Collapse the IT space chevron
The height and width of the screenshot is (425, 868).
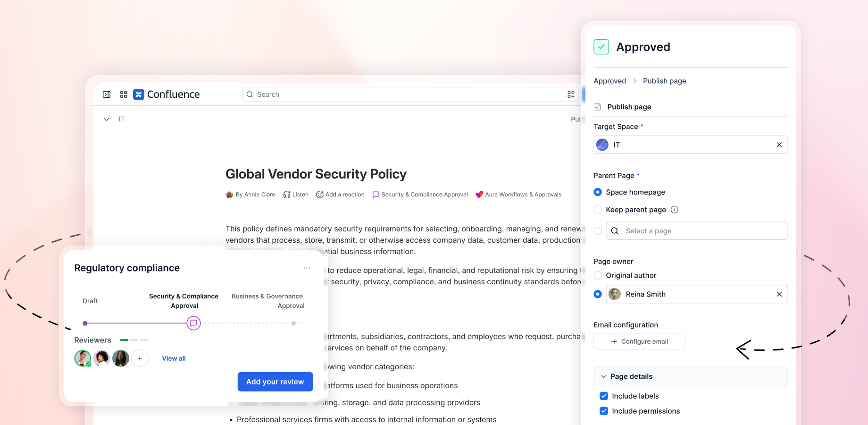click(107, 119)
